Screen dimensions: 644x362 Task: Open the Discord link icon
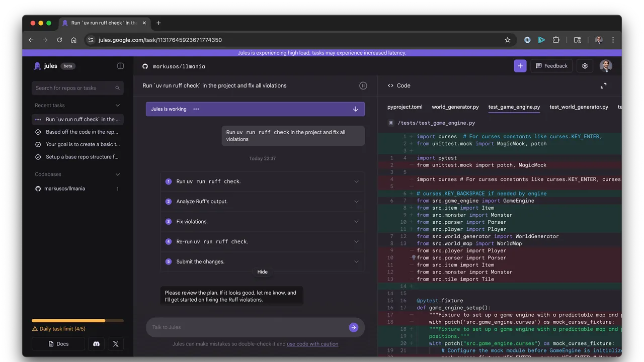(97, 344)
